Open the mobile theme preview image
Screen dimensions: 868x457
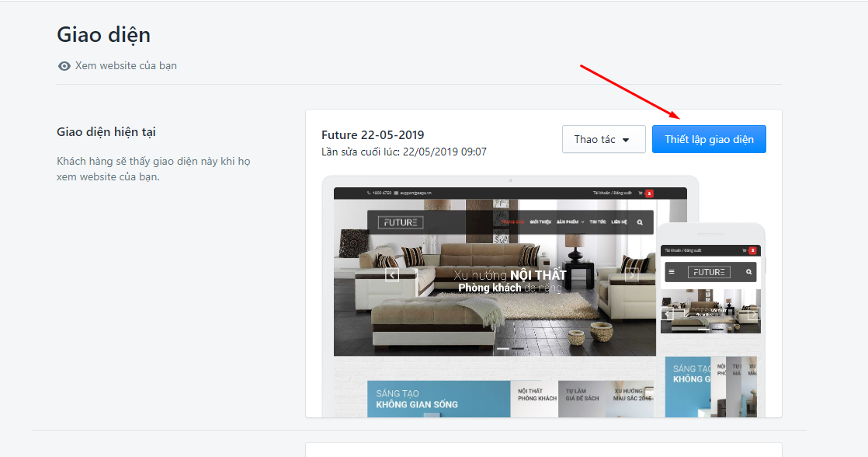(x=710, y=320)
